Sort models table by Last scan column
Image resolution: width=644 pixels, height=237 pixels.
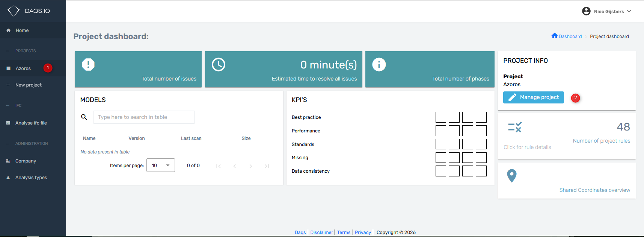point(191,138)
